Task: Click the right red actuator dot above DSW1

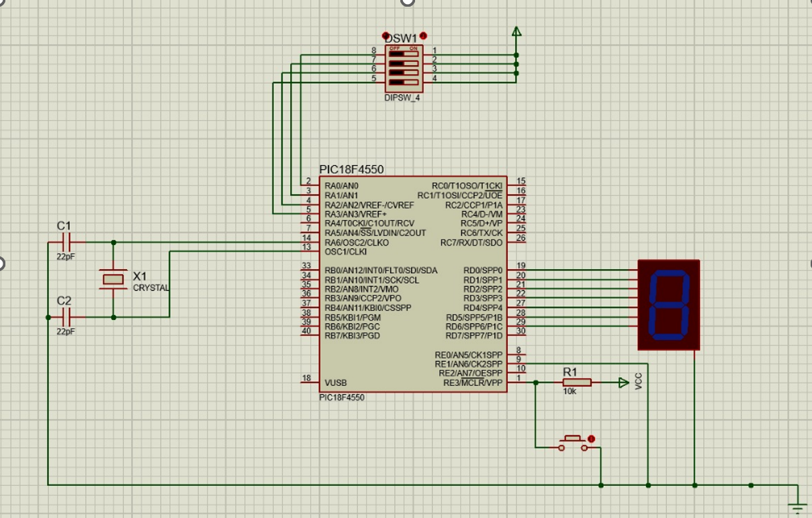Action: pos(422,36)
